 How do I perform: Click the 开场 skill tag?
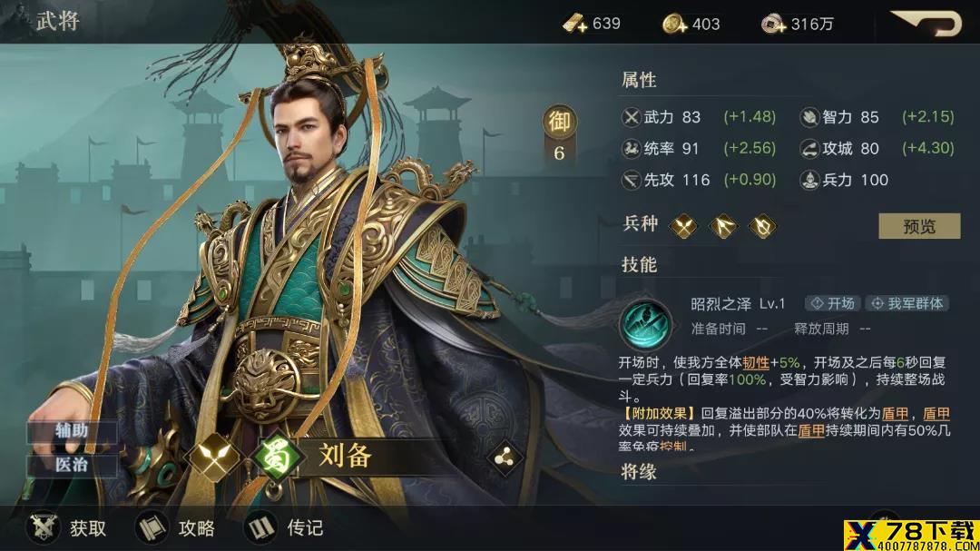(x=832, y=303)
